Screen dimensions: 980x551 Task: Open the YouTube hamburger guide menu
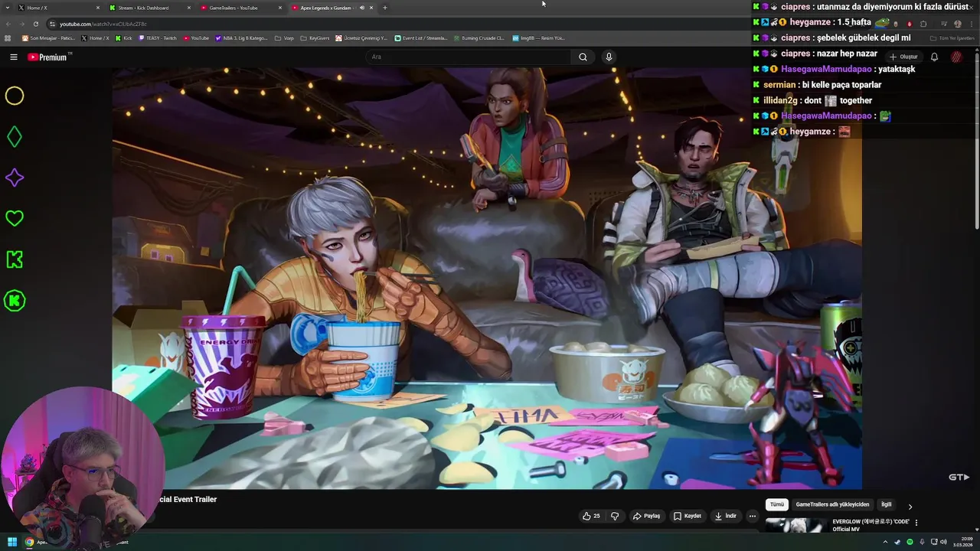coord(13,57)
